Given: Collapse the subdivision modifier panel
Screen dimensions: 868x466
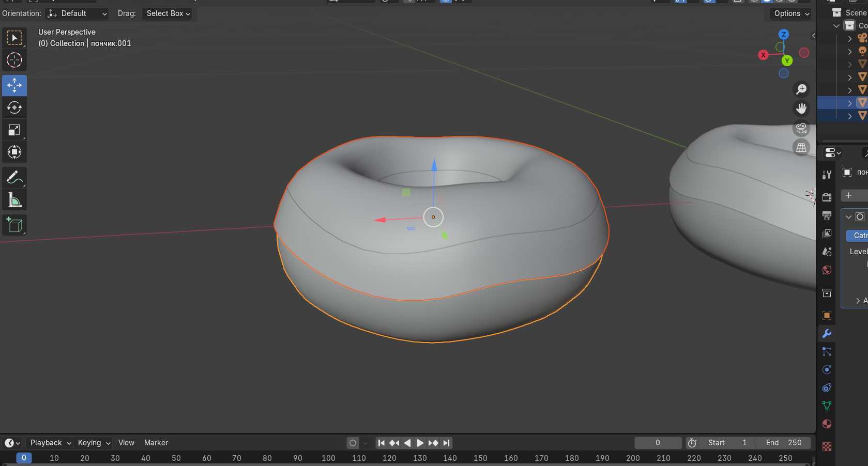Looking at the screenshot, I should [x=848, y=217].
